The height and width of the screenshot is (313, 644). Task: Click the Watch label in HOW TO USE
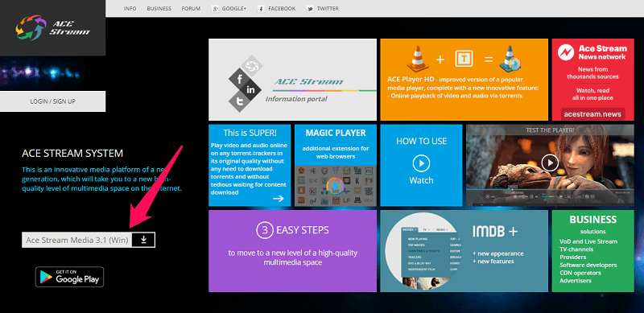[x=421, y=180]
